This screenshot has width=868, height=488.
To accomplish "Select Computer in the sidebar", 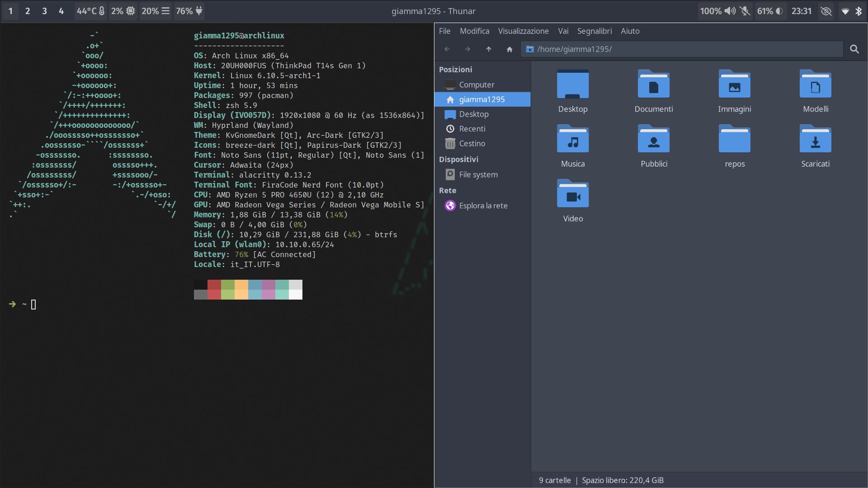I will pyautogui.click(x=482, y=84).
